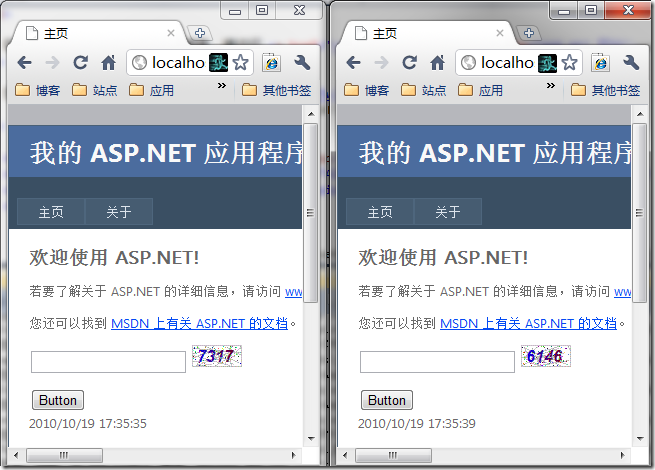
Task: Click vertical scrollbar thumb in left window
Action: click(x=310, y=212)
